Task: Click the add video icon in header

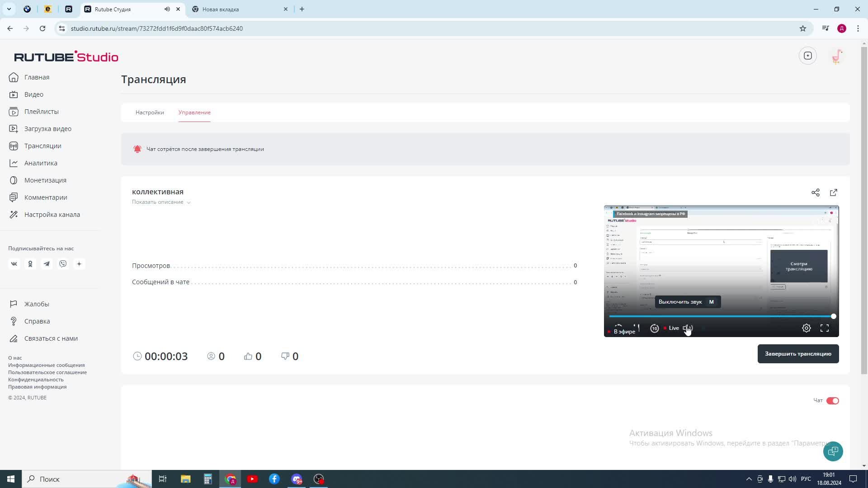Action: (807, 56)
